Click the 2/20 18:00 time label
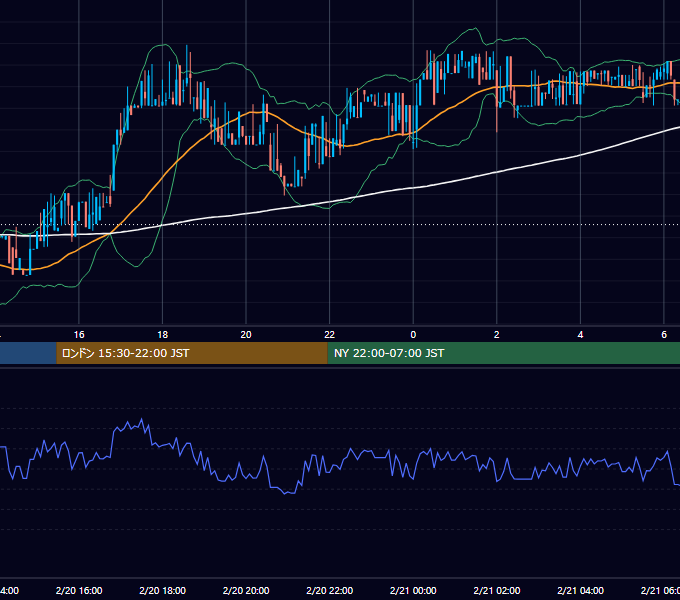The height and width of the screenshot is (600, 680). click(163, 590)
